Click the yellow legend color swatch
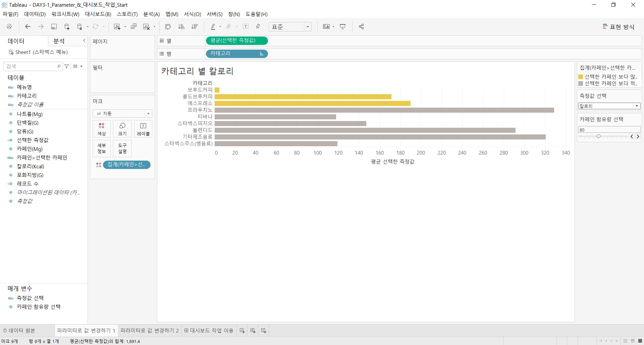Image resolution: width=644 pixels, height=345 pixels. tap(581, 77)
